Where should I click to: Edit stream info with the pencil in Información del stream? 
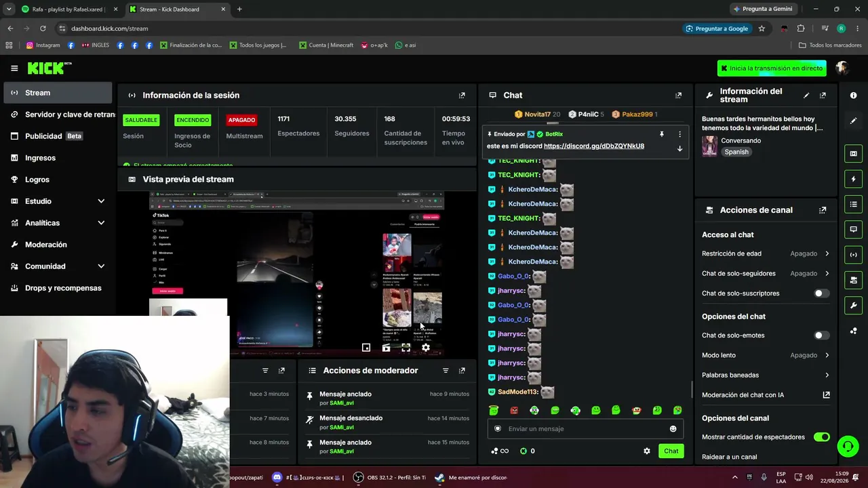tap(806, 96)
